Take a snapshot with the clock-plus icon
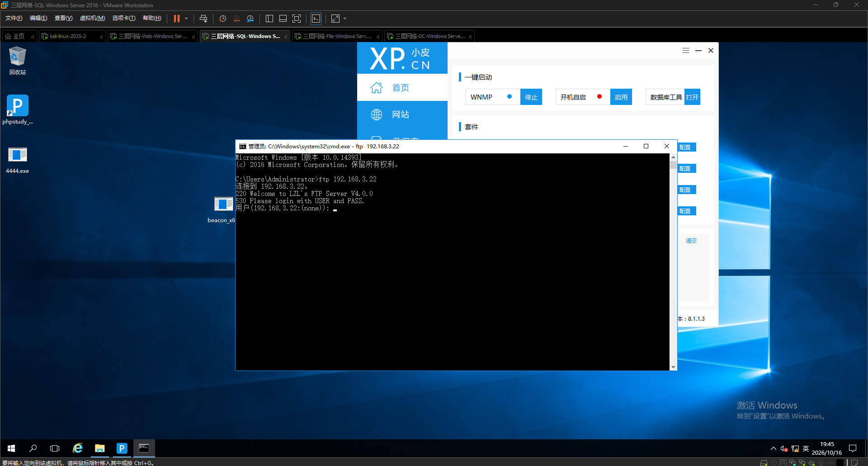Viewport: 868px width, 466px height. [x=222, y=19]
